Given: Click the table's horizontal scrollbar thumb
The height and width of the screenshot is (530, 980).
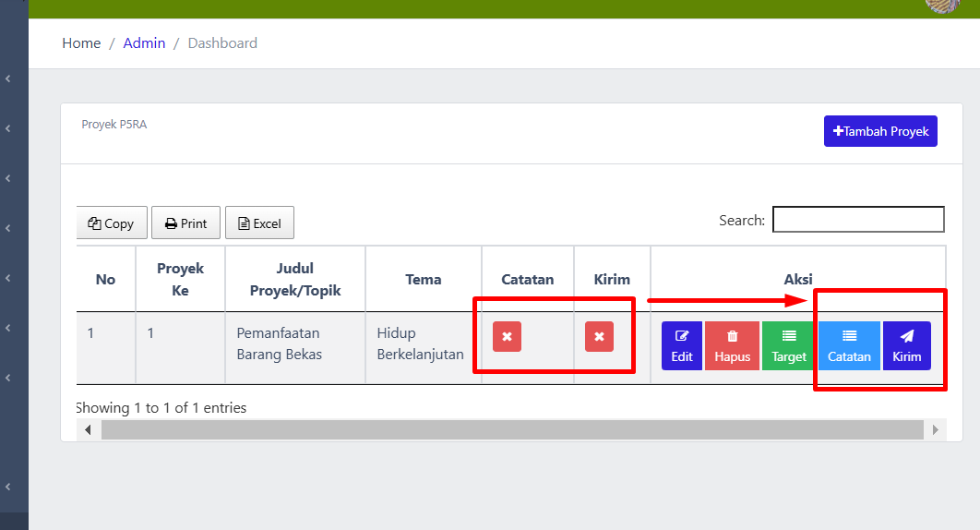Looking at the screenshot, I should (x=512, y=430).
